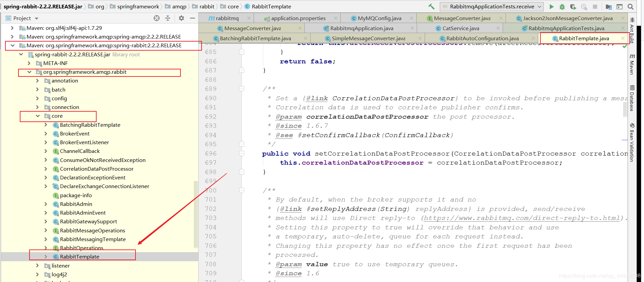Click the jar root breadcrumb
This screenshot has width=644, height=282.
coord(43,6)
